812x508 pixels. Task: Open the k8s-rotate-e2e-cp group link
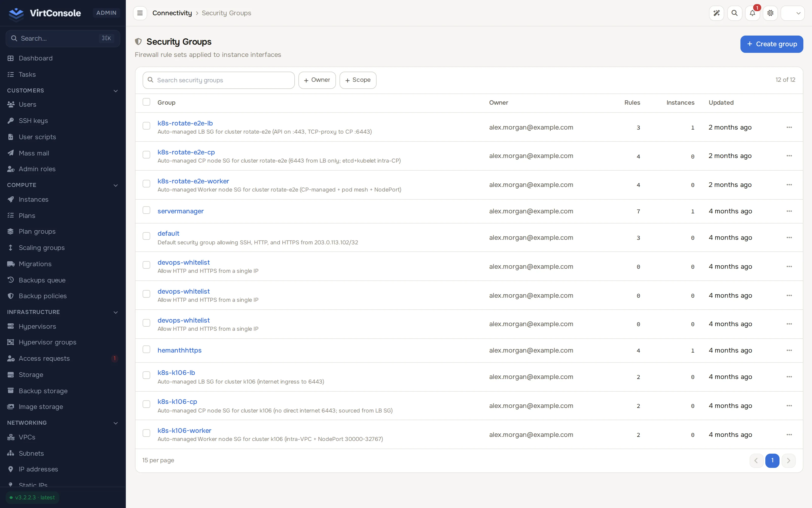click(x=186, y=152)
